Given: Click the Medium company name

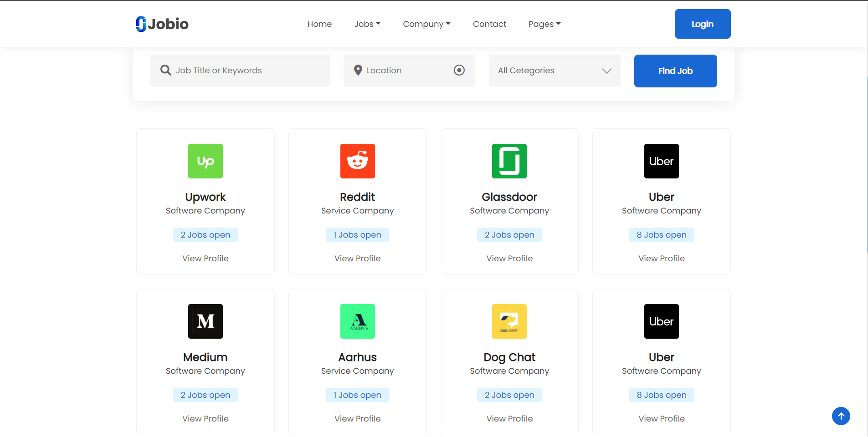Looking at the screenshot, I should point(205,357).
